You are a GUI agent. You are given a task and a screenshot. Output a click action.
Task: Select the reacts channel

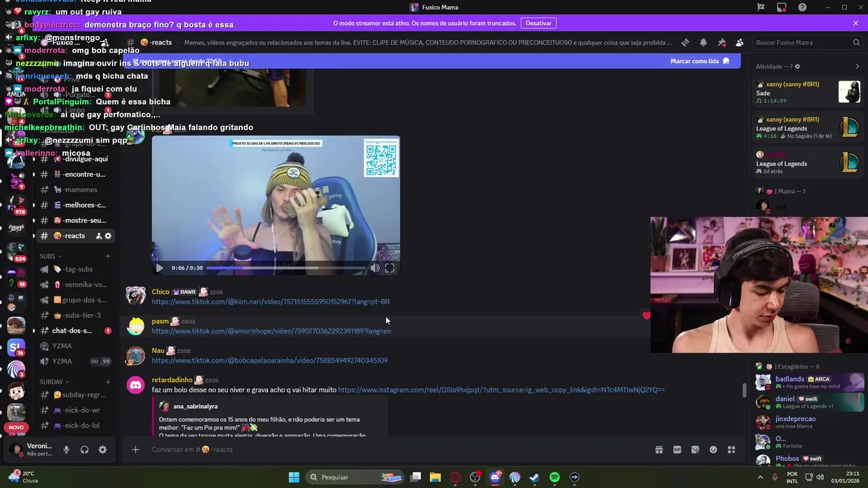tap(75, 236)
